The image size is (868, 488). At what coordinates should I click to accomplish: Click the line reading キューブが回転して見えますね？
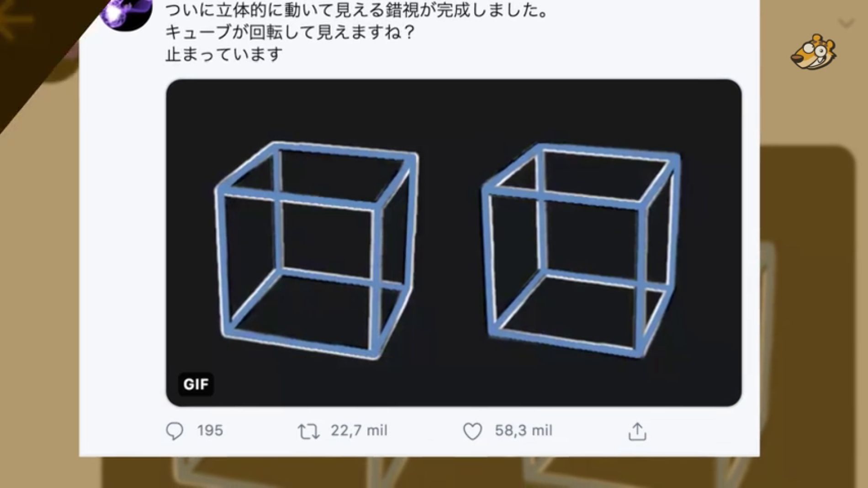pos(290,32)
